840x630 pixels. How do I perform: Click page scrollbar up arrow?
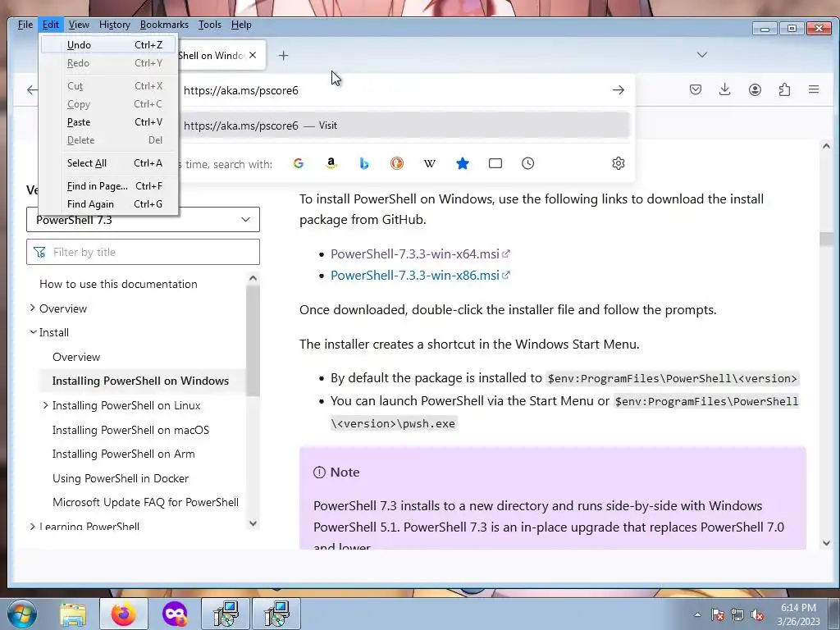point(826,146)
